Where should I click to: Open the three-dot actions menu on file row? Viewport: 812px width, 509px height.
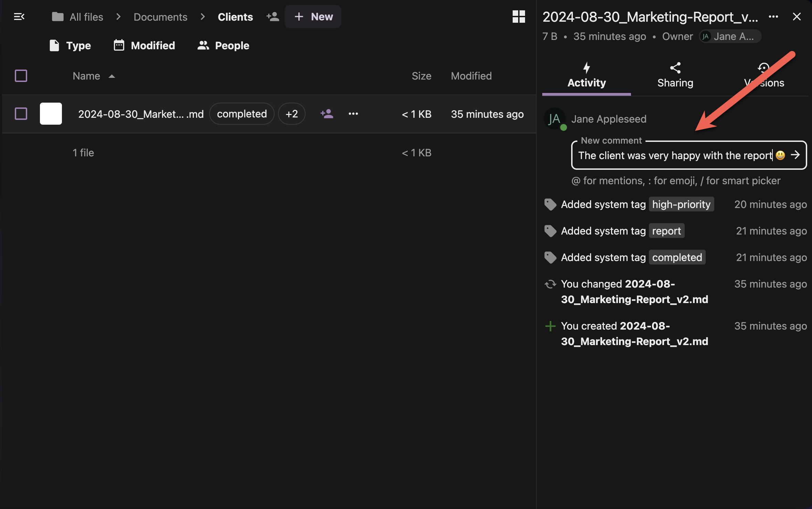pos(353,114)
